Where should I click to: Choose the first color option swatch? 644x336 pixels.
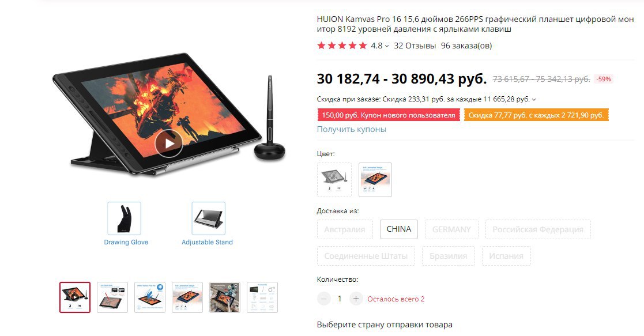(x=334, y=180)
